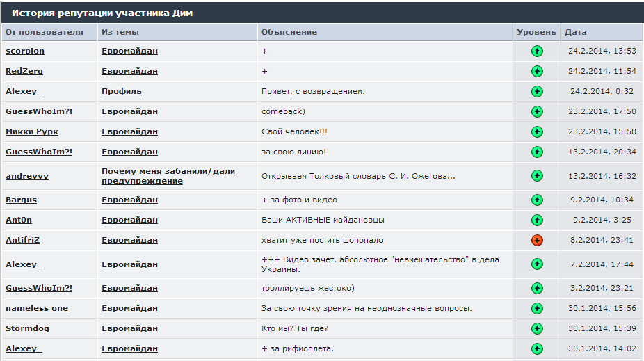Click the 'Дата' column header
This screenshot has height=361, width=644.
point(576,32)
